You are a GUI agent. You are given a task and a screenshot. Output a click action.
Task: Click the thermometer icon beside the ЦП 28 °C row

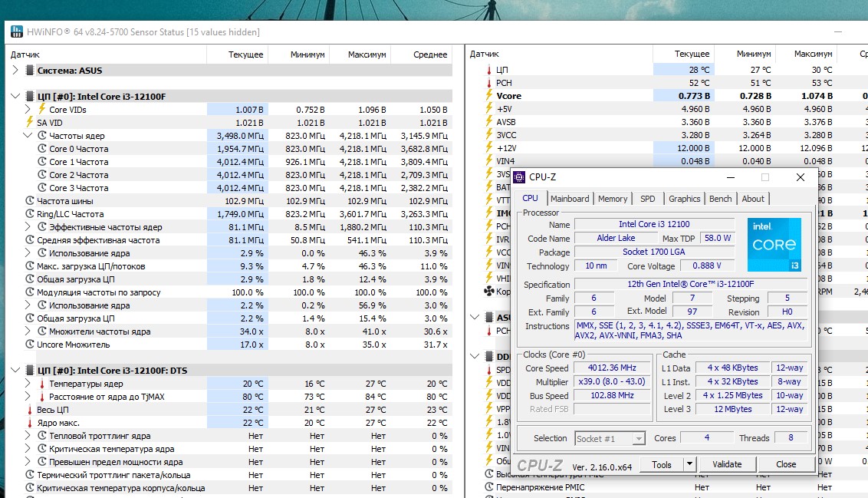[488, 70]
